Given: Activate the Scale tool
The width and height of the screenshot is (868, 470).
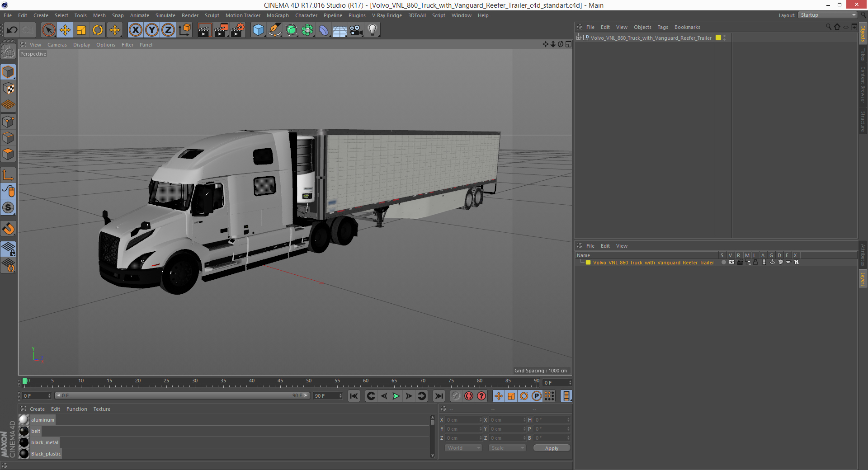Looking at the screenshot, I should click(81, 30).
